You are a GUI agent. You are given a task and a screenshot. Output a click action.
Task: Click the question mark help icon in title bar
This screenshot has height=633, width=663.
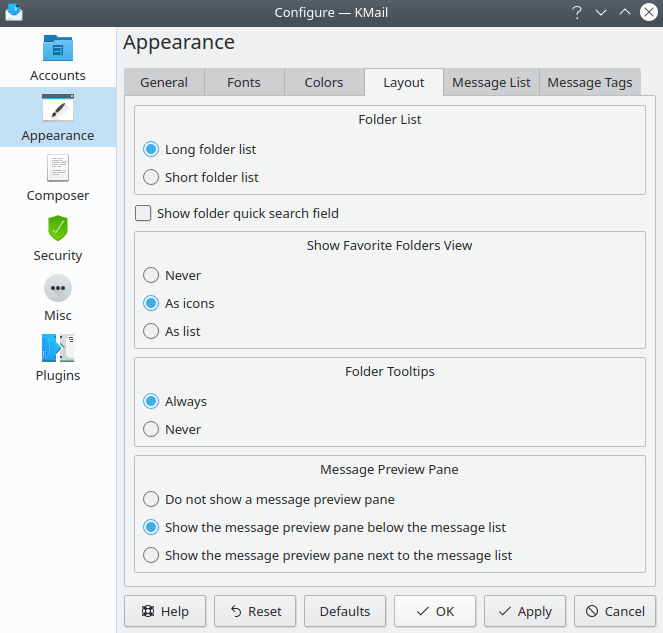click(576, 12)
